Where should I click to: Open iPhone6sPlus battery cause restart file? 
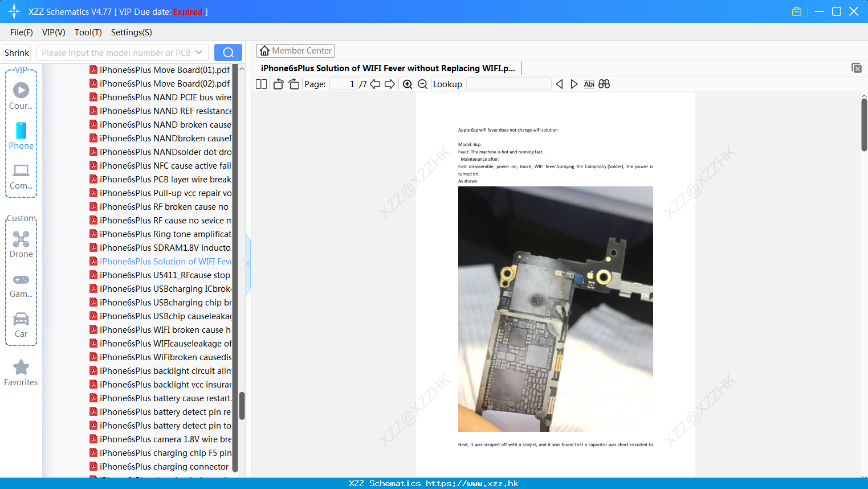tap(160, 398)
